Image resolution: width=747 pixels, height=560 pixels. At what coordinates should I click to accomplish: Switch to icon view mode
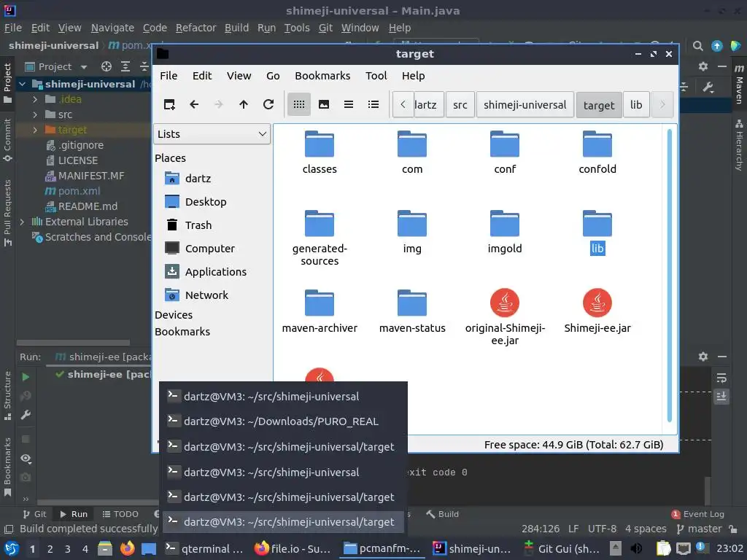tap(298, 104)
